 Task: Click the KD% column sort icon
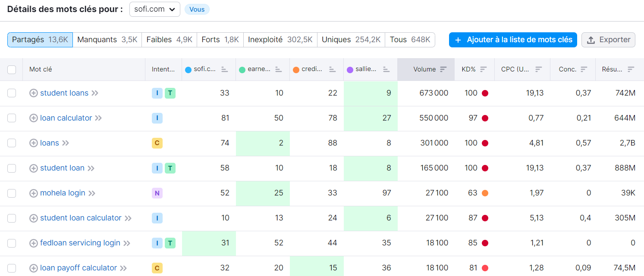(x=484, y=69)
